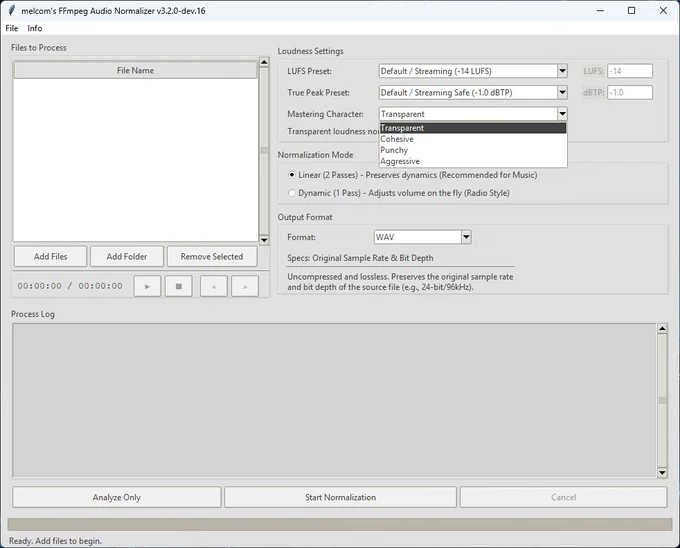Open the Info menu

point(35,28)
